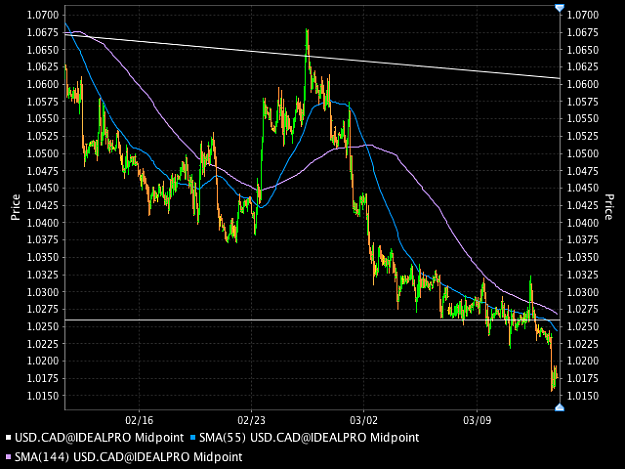625x469 pixels.
Task: Click the 1.0500 label on right axis
Action: (583, 153)
